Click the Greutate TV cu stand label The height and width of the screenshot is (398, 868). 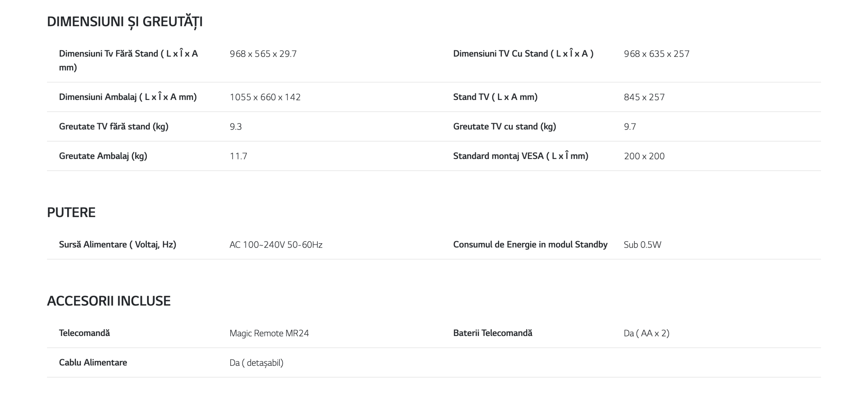click(505, 127)
